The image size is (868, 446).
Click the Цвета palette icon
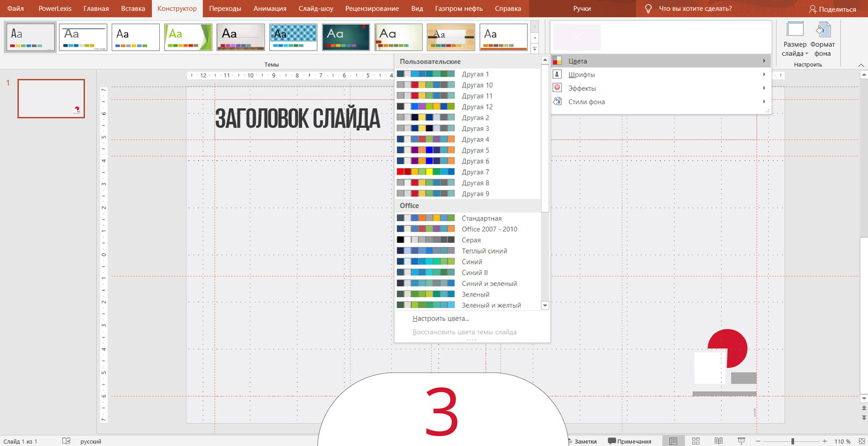pyautogui.click(x=557, y=61)
